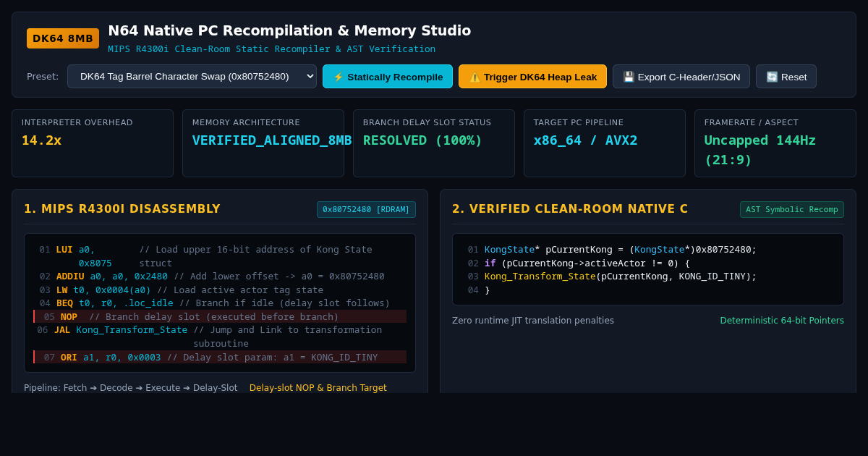This screenshot has height=456, width=868.
Task: Click disassembly line 03 LW t0 instruction
Action: [220, 290]
